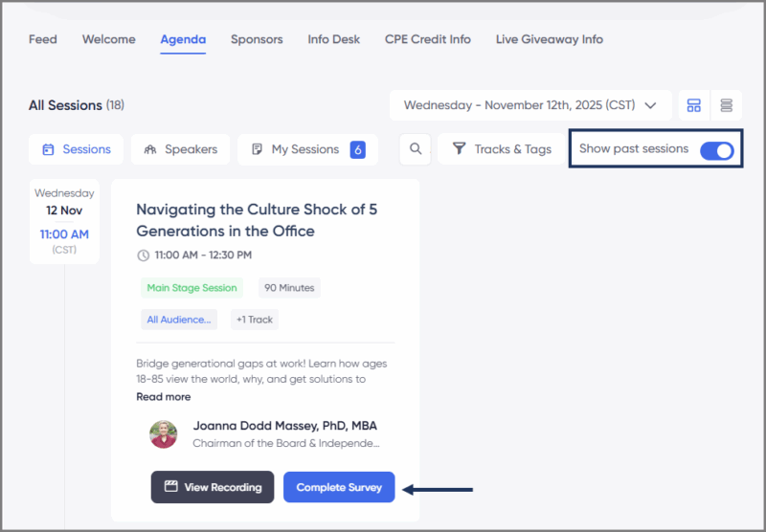Go to the Sponsors tab
The width and height of the screenshot is (766, 532).
coord(257,39)
